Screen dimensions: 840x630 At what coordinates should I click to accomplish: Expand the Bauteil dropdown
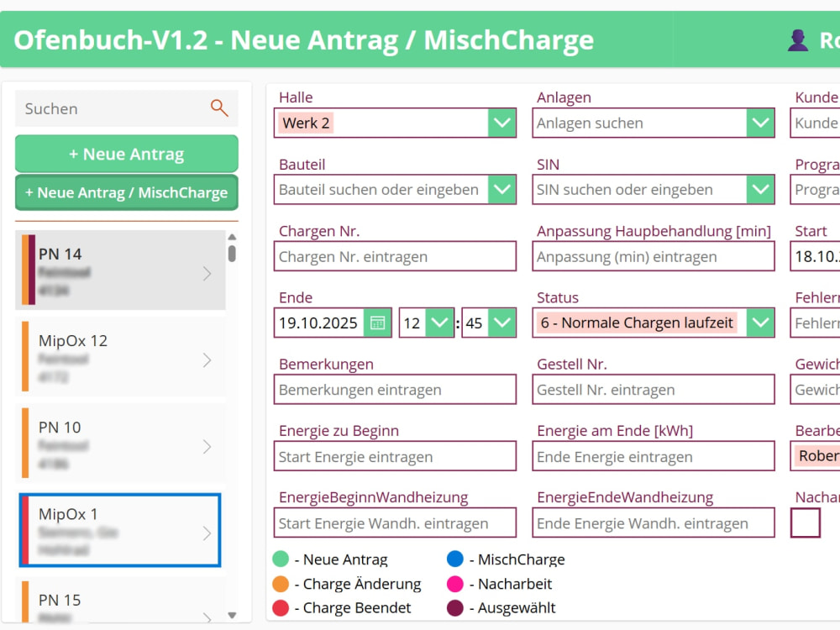pyautogui.click(x=502, y=189)
